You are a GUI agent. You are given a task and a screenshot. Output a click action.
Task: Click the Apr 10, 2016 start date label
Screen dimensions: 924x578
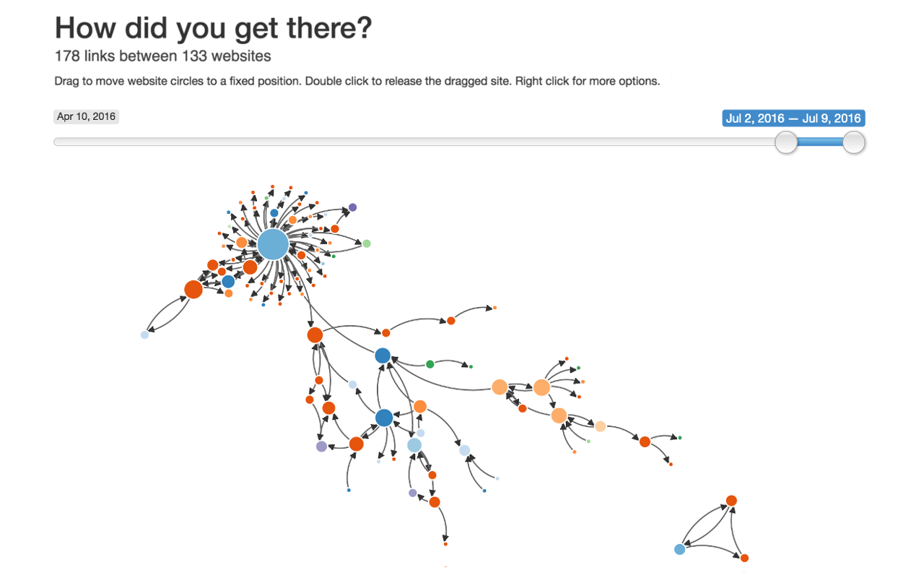pyautogui.click(x=87, y=116)
